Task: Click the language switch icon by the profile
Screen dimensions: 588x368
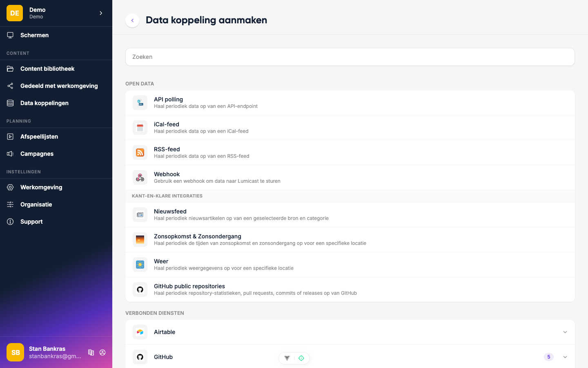Action: pyautogui.click(x=91, y=352)
